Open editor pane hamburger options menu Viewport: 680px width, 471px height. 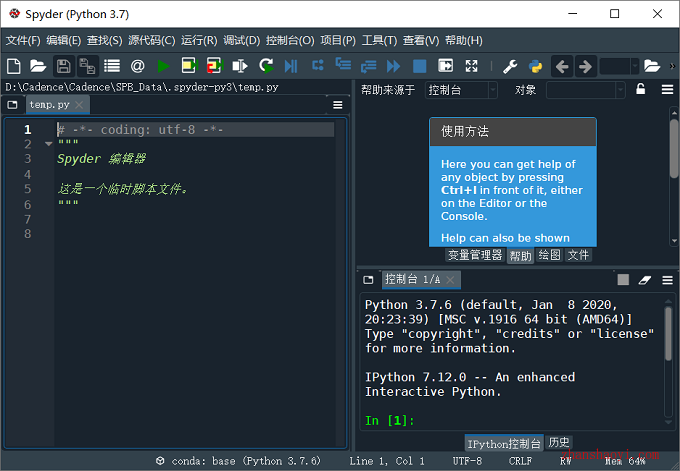pos(338,105)
